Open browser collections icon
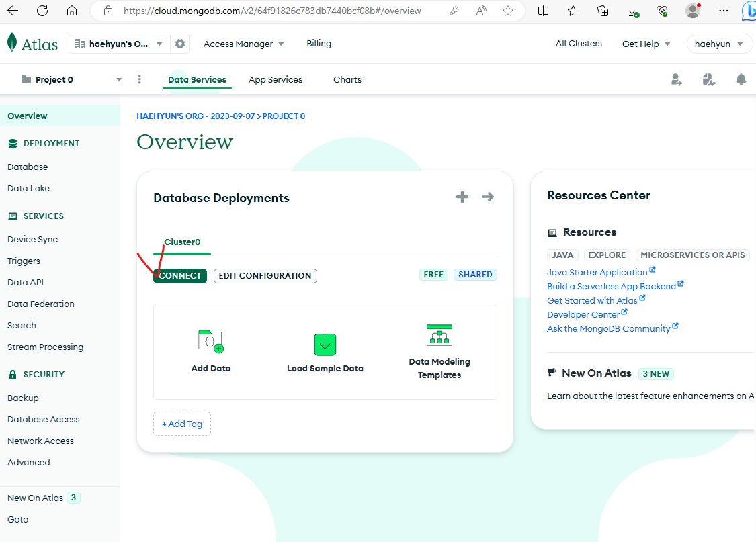 pyautogui.click(x=603, y=11)
